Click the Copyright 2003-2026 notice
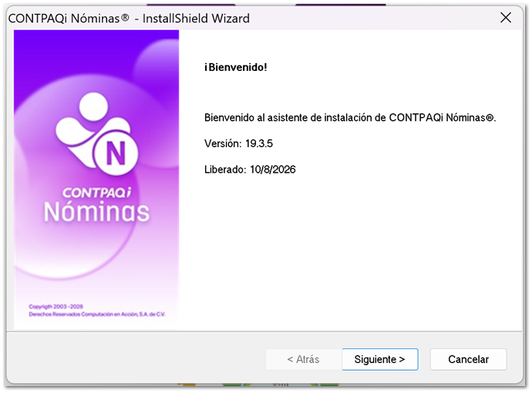The width and height of the screenshot is (532, 393). (x=56, y=307)
